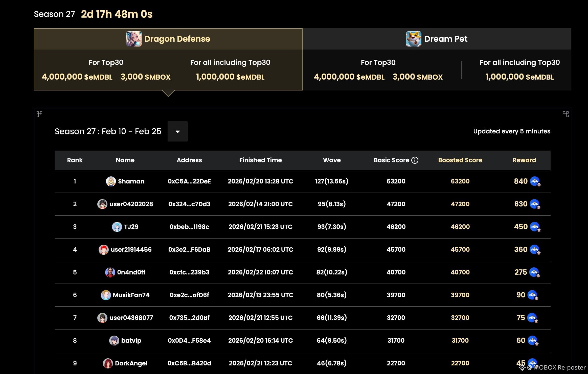Click address 0x3e2...F6DaB

click(189, 249)
